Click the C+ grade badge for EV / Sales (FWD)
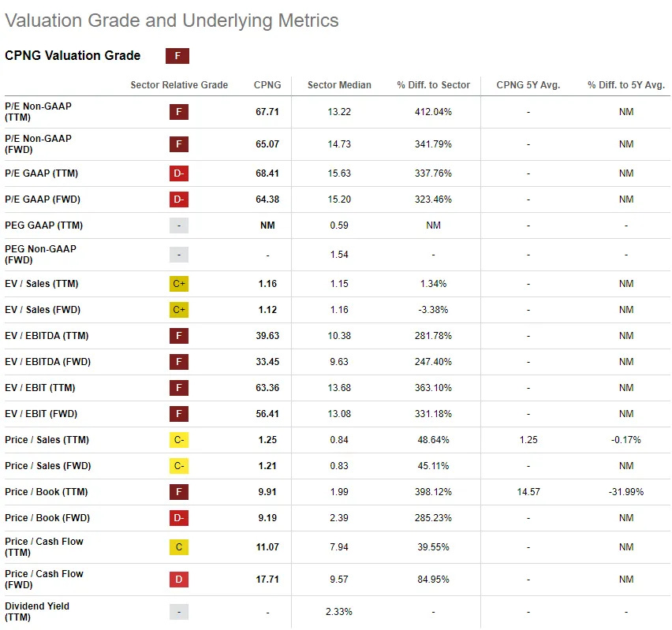 pyautogui.click(x=179, y=310)
